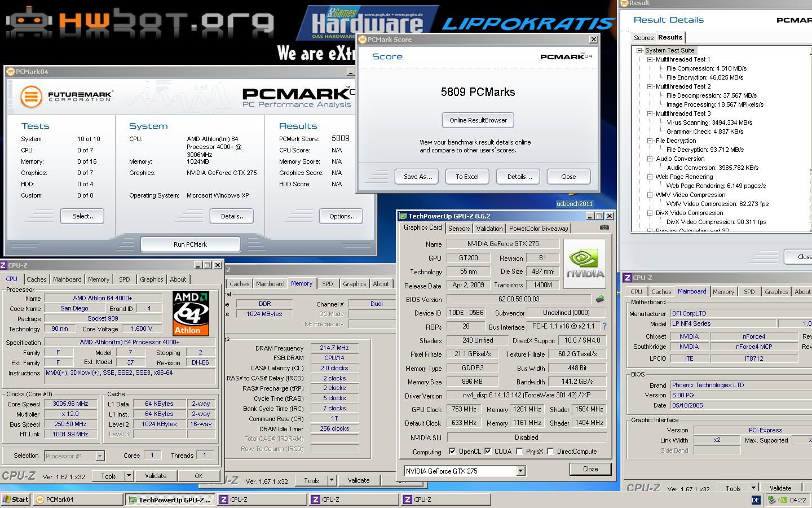Close GPU-Z using its Close button
Screen dimensions: 812x508
point(590,469)
